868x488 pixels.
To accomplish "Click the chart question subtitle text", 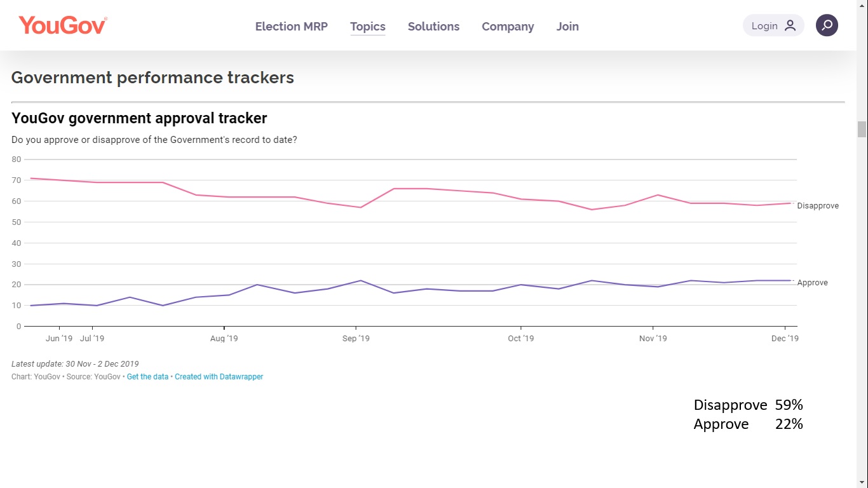I will pyautogui.click(x=154, y=140).
